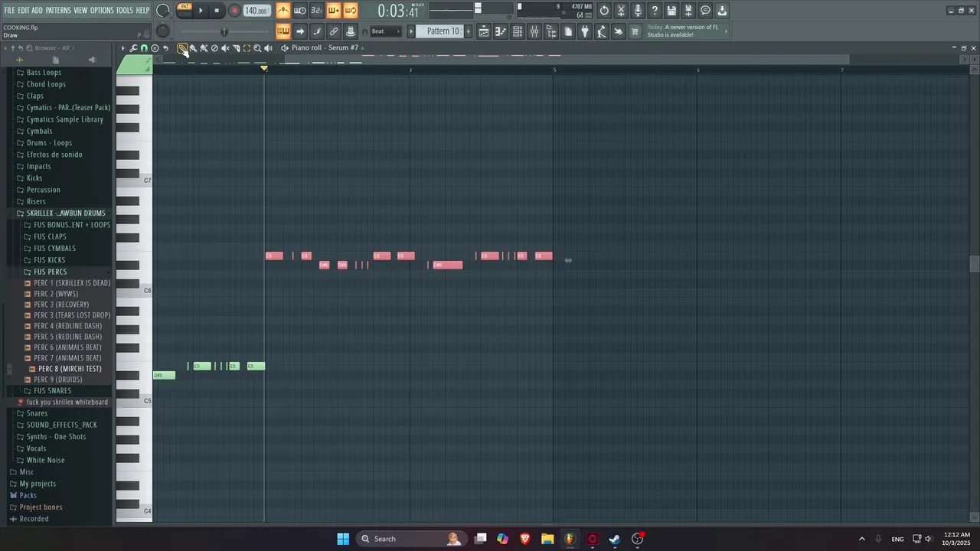Select the Delete tool in piano roll

(214, 47)
